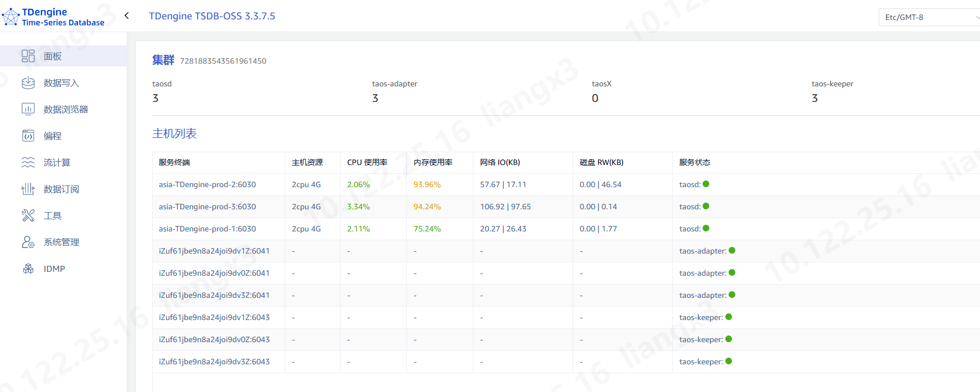Select the 流计算 menu item

point(57,162)
